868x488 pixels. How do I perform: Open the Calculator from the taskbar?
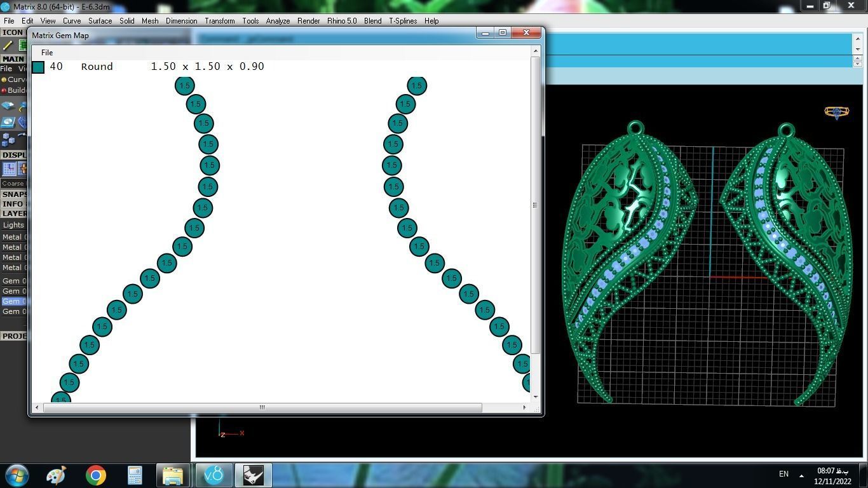[135, 475]
